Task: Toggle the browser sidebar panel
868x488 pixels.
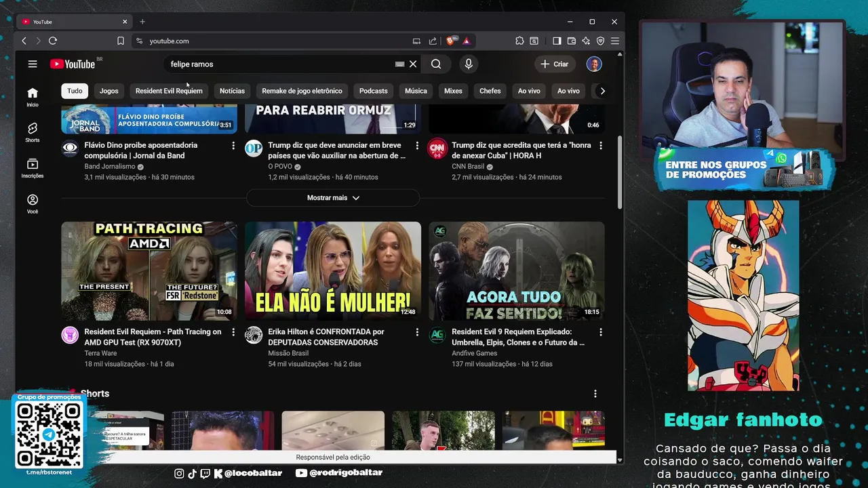Action: [557, 41]
